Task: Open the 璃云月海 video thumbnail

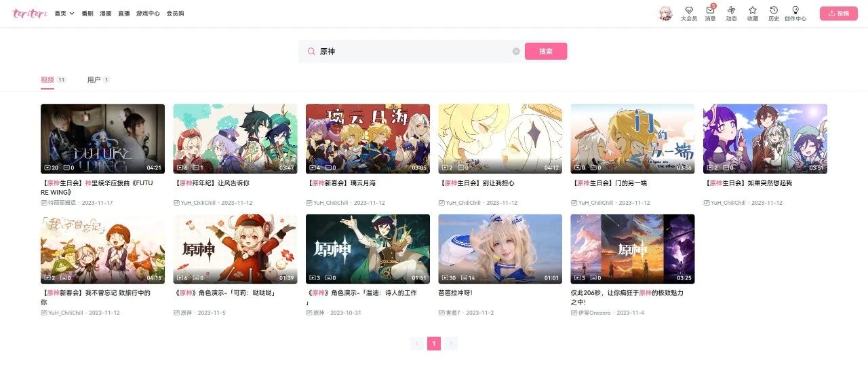Action: pos(368,139)
